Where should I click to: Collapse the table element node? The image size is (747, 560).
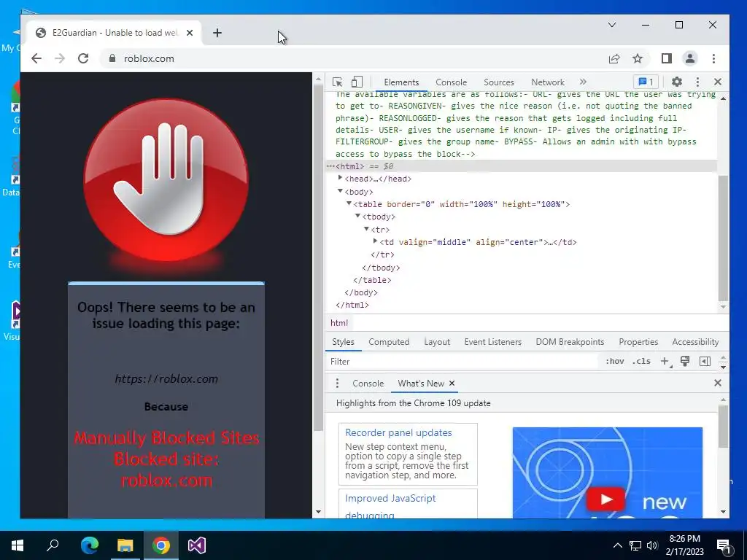pos(349,203)
